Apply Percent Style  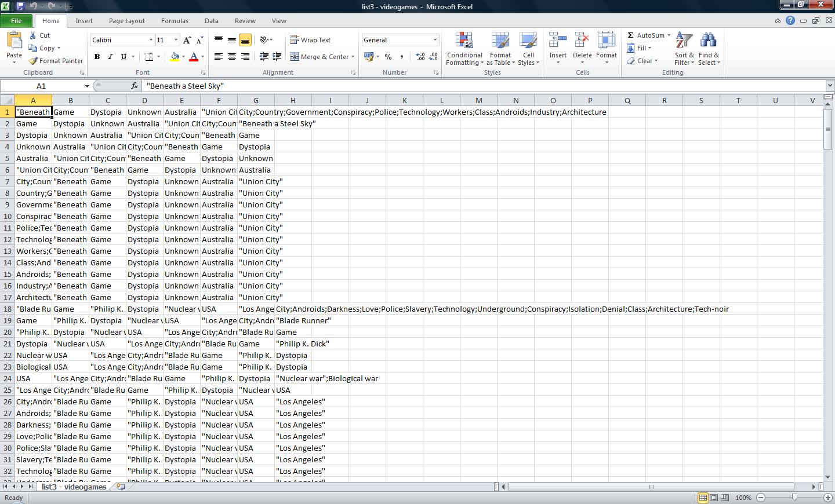(388, 57)
